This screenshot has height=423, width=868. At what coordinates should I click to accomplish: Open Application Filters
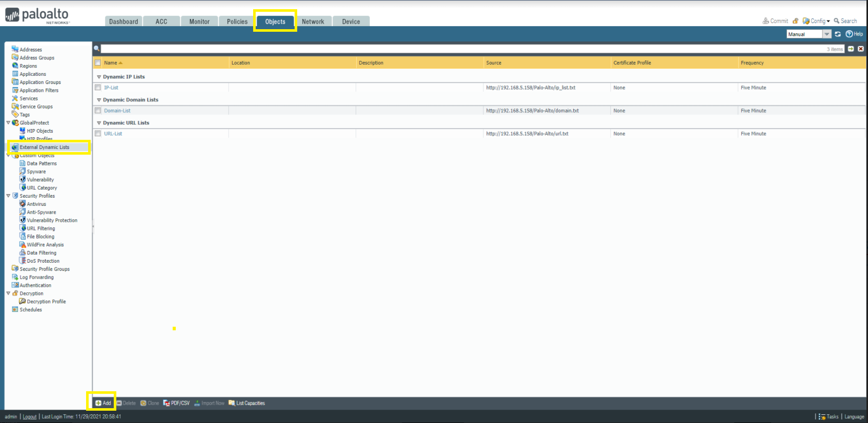39,91
